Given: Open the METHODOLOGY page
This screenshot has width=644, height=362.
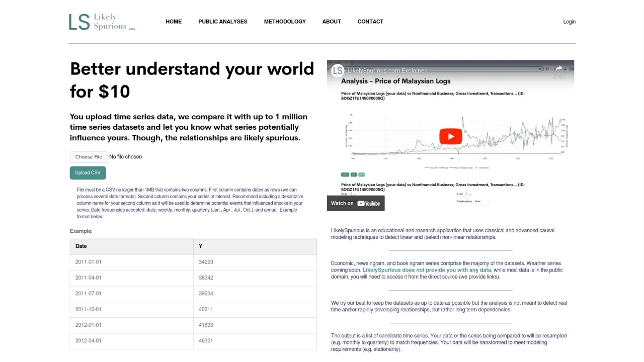Looking at the screenshot, I should coord(285,22).
